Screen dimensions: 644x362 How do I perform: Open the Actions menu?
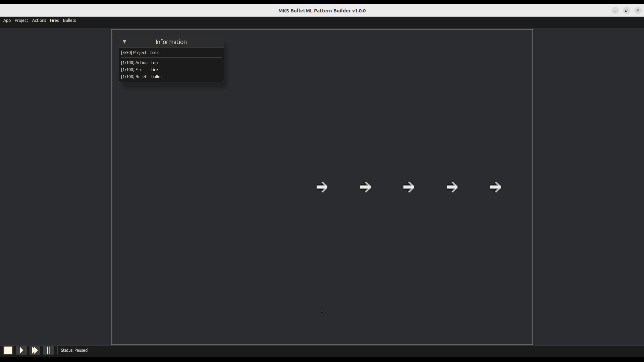pos(39,20)
